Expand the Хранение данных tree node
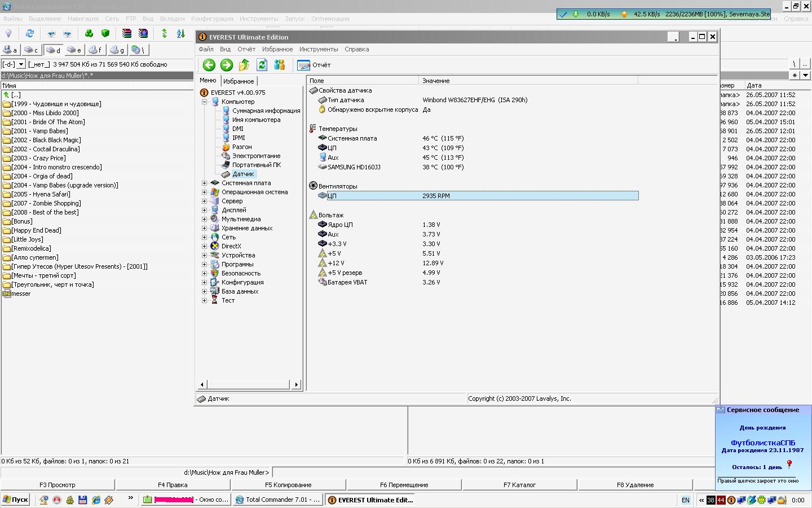812x508 pixels. click(x=204, y=228)
